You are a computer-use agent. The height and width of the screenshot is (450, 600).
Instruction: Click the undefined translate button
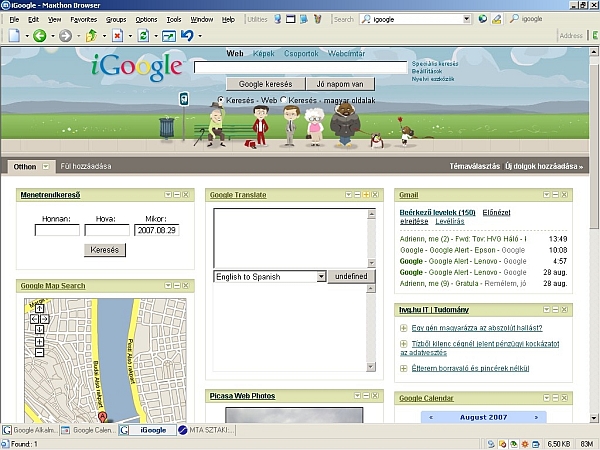[x=351, y=276]
